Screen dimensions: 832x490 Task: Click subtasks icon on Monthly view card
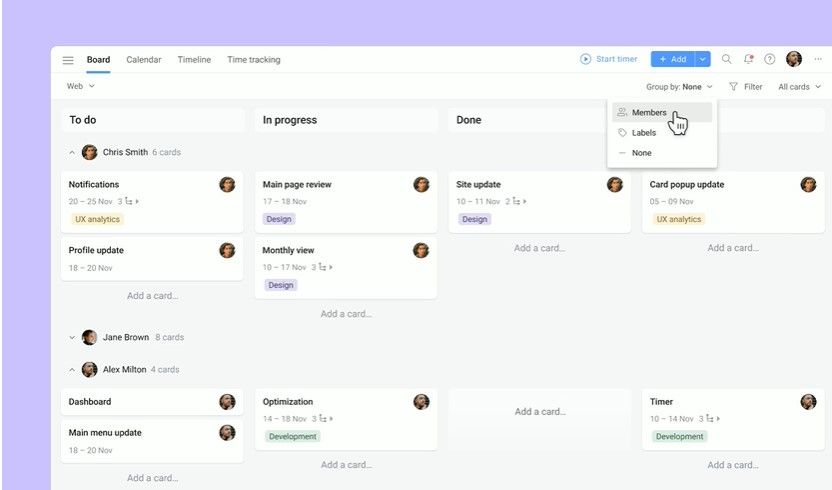pos(322,267)
